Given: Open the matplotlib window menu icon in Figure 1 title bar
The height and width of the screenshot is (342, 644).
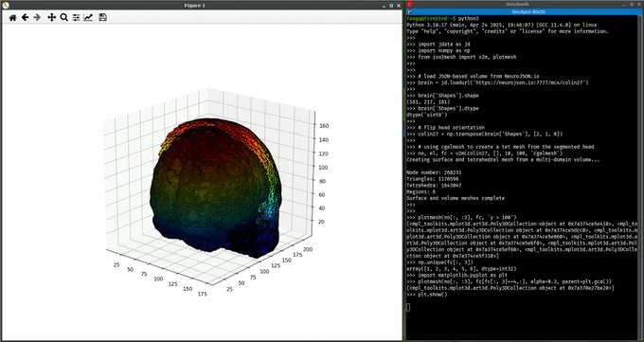Looking at the screenshot, I should click(6, 6).
